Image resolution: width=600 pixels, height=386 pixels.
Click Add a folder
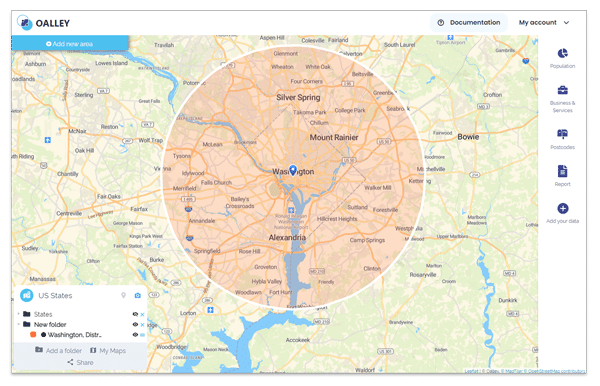pos(59,350)
